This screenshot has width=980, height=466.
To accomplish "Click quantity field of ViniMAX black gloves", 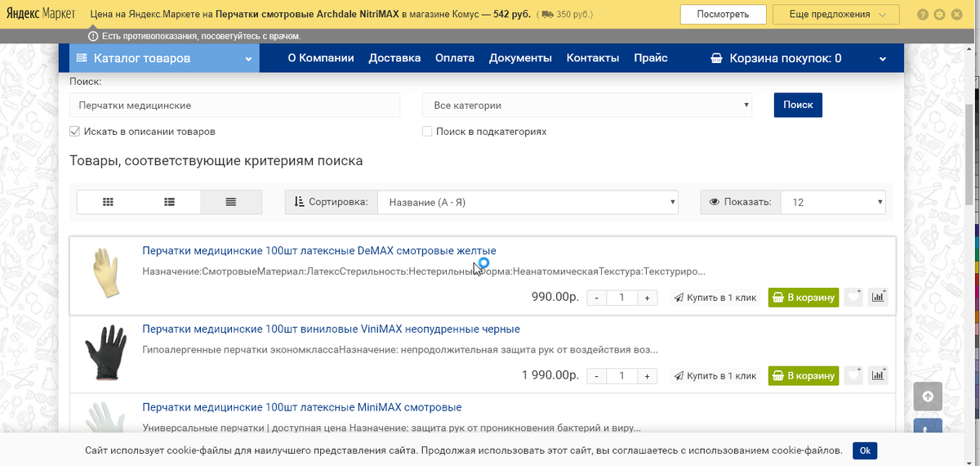I will (x=621, y=376).
